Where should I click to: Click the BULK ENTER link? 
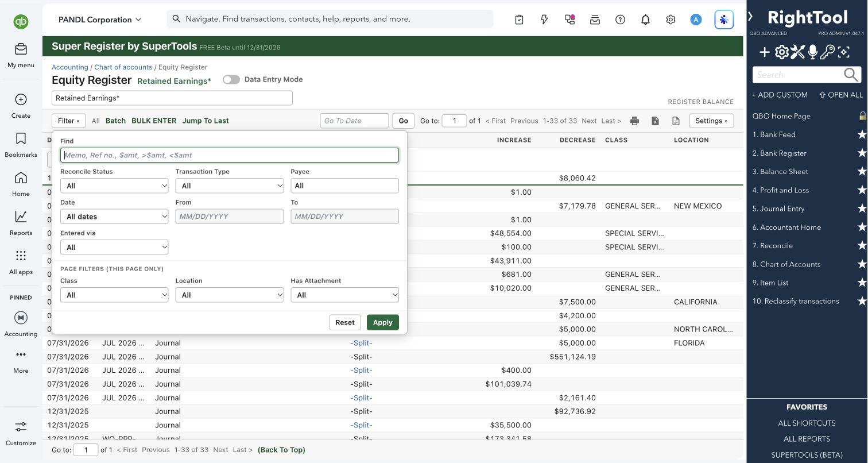(x=154, y=121)
